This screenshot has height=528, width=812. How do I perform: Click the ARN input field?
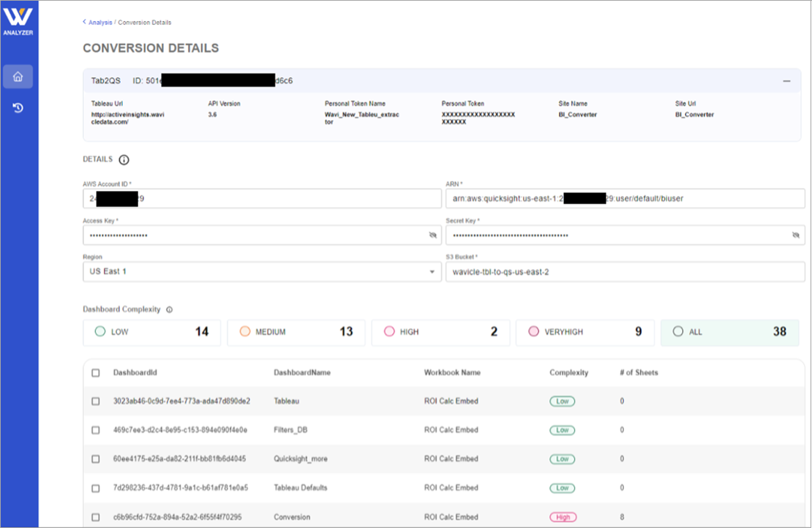(x=625, y=198)
